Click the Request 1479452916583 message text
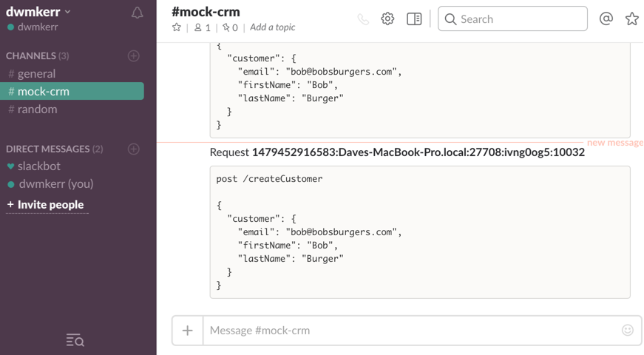644x355 pixels. (397, 152)
